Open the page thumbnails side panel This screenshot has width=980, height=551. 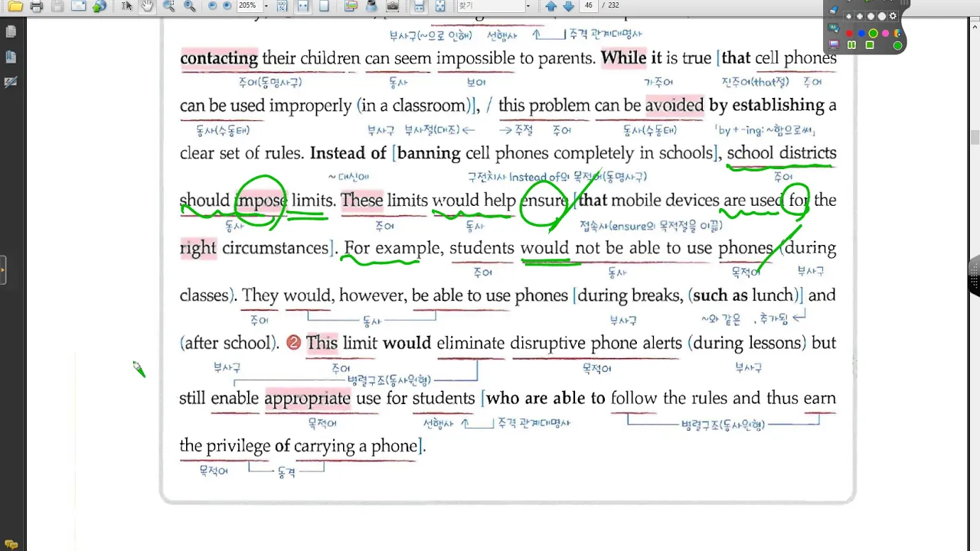click(x=11, y=31)
